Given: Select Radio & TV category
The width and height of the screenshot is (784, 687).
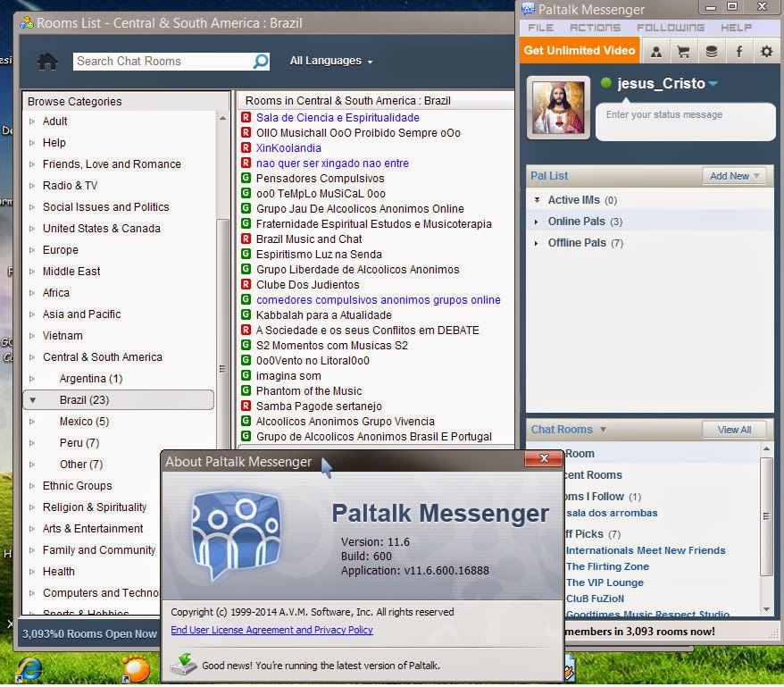Looking at the screenshot, I should pos(70,186).
